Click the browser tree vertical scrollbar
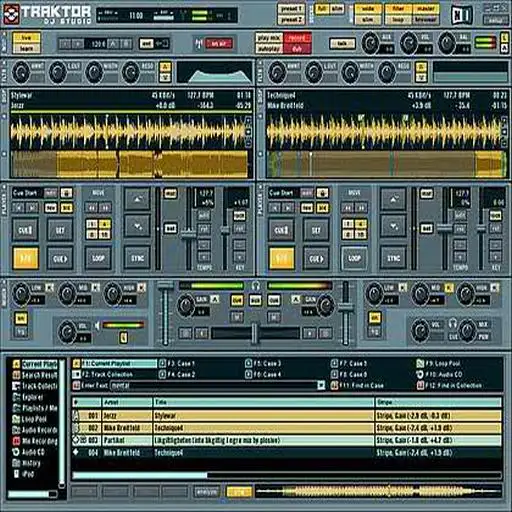 point(62,423)
